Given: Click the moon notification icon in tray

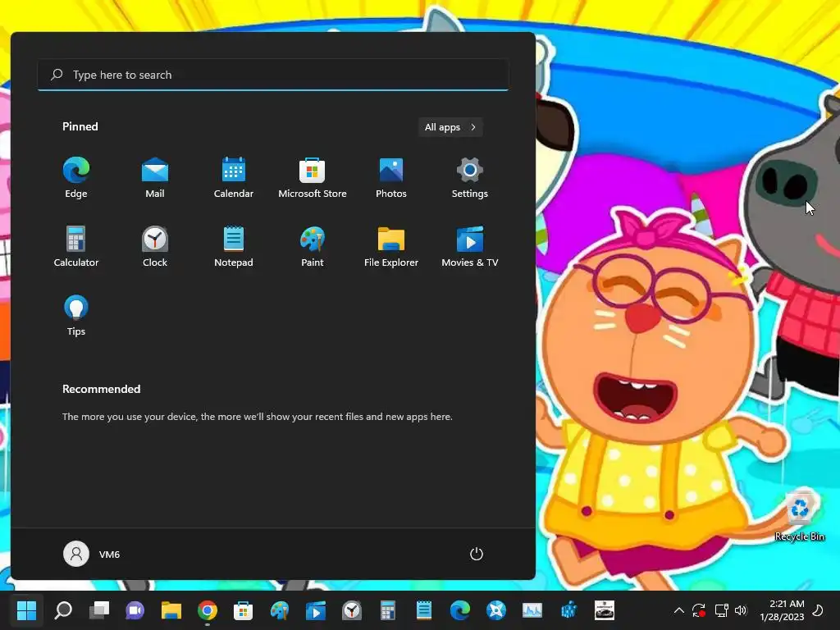Looking at the screenshot, I should point(819,610).
